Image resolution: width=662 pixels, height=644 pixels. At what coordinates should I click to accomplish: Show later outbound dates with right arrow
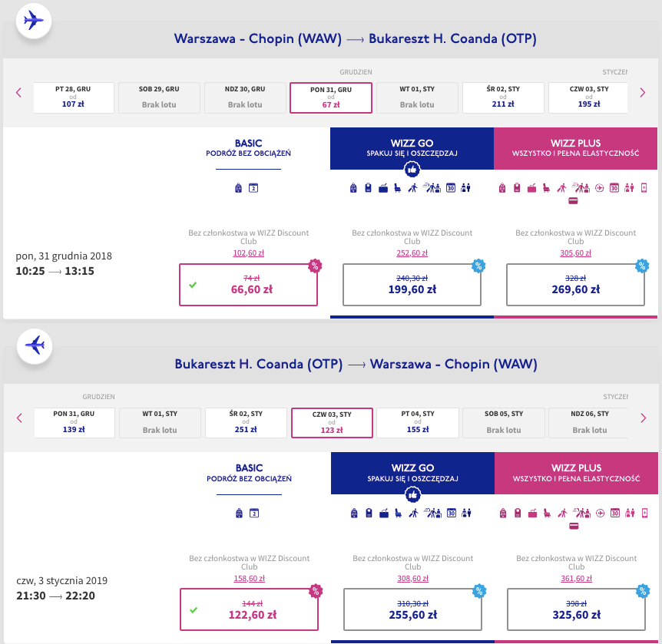tap(643, 92)
